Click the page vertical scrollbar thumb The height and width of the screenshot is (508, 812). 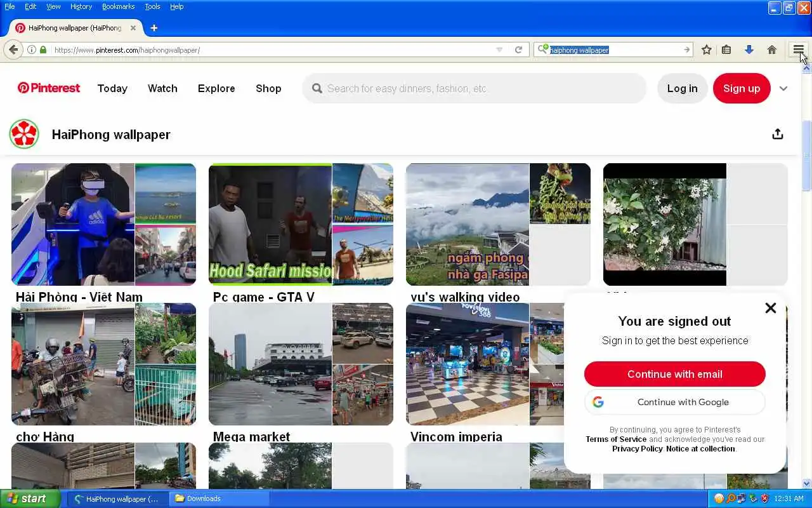(x=806, y=156)
